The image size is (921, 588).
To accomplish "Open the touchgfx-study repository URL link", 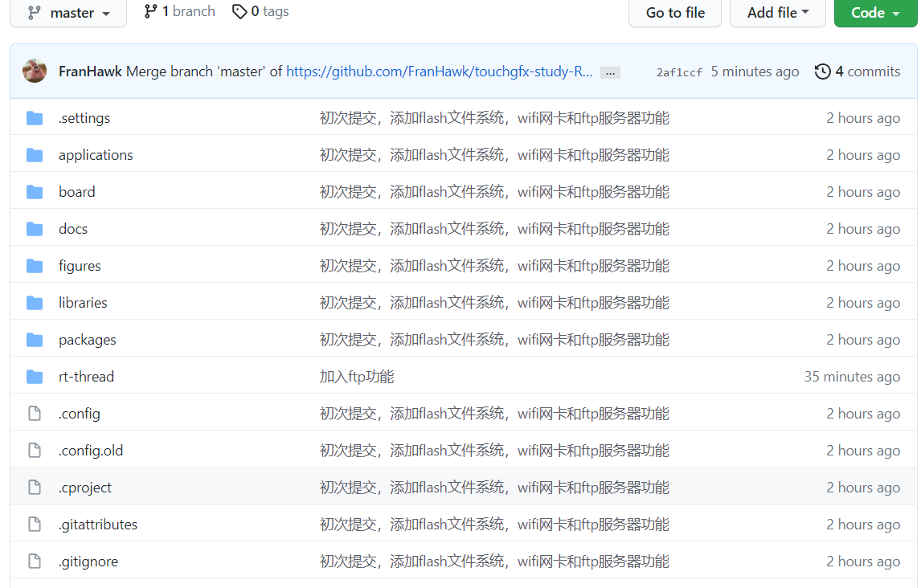I will [440, 71].
